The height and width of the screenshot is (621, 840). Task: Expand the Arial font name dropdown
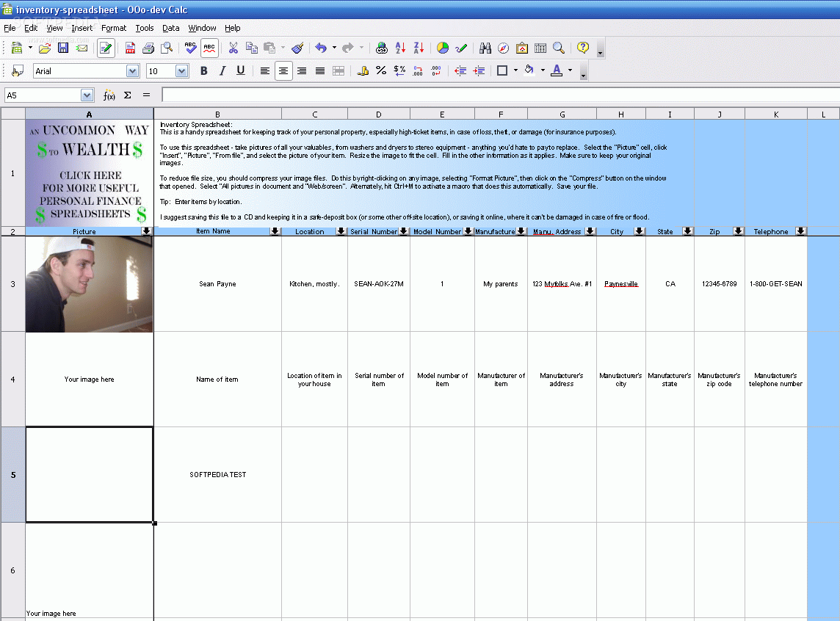point(132,70)
